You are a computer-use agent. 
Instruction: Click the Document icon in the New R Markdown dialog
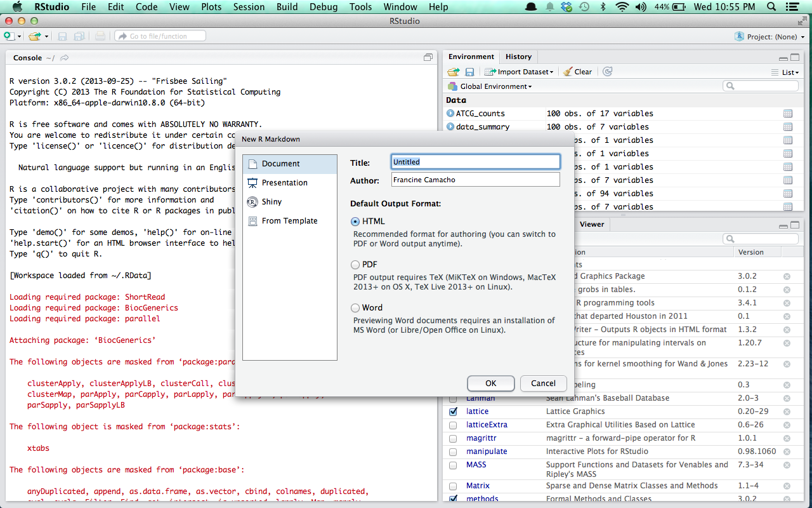tap(252, 164)
